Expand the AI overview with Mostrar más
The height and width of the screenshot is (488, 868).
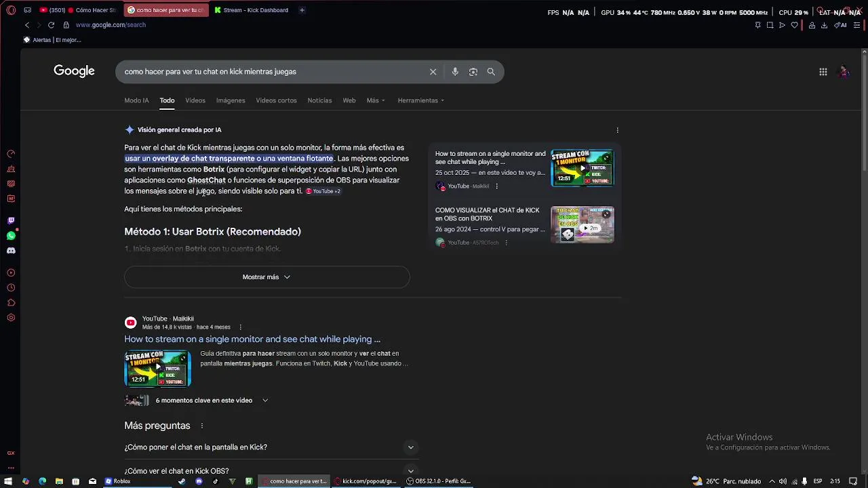coord(267,277)
